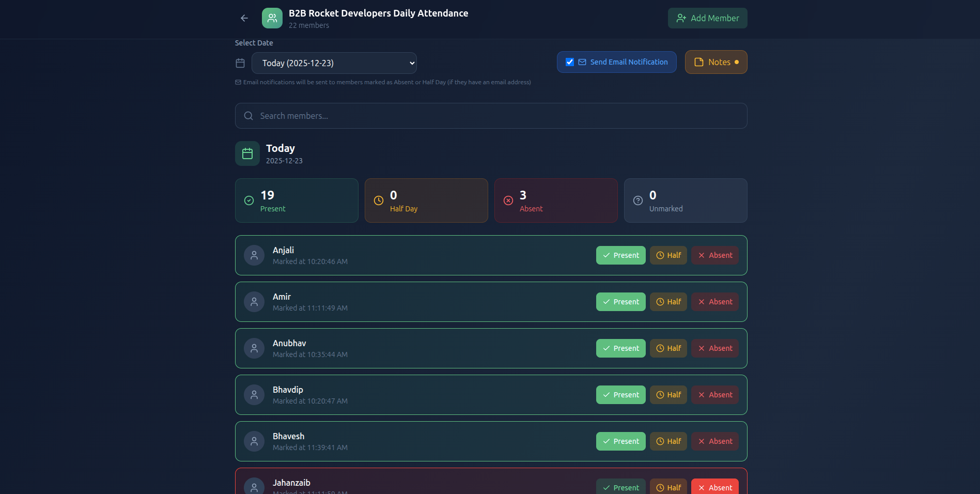Mark Jahanzaib as Present
This screenshot has width=980, height=494.
[620, 487]
